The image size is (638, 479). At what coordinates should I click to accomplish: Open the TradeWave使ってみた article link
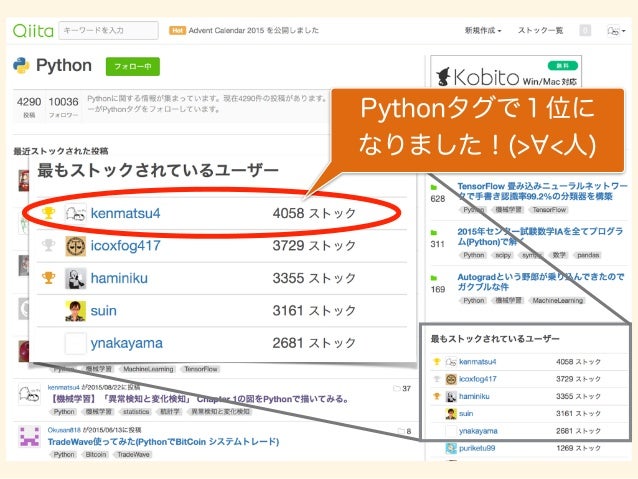click(163, 442)
